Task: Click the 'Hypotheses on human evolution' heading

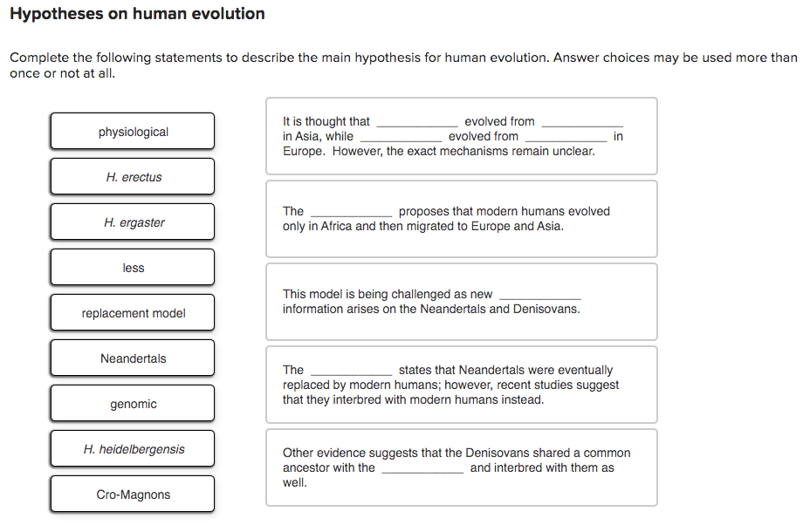Action: coord(135,14)
